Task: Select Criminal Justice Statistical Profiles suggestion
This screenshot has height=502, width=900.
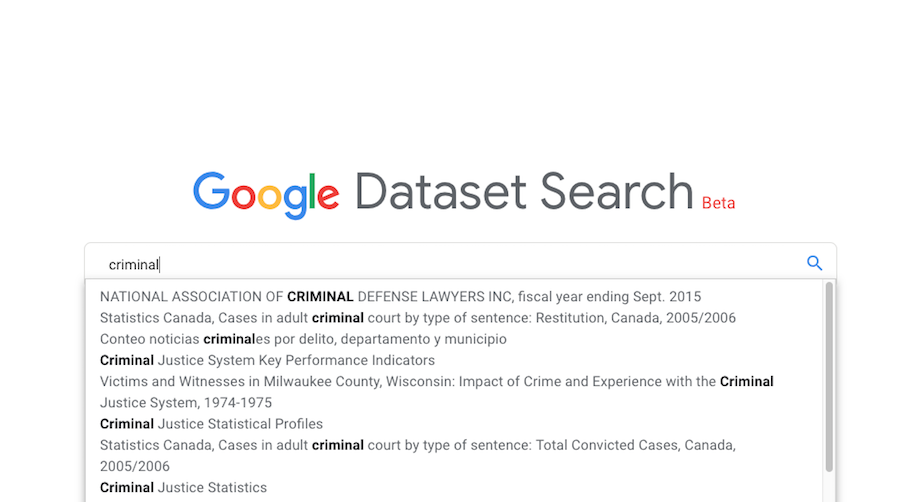Action: [211, 424]
